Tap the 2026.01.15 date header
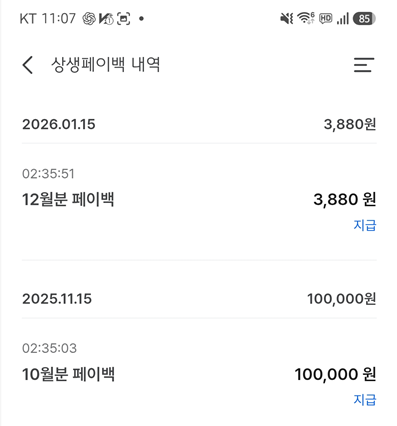Screen dimensions: 397x426 [59, 124]
